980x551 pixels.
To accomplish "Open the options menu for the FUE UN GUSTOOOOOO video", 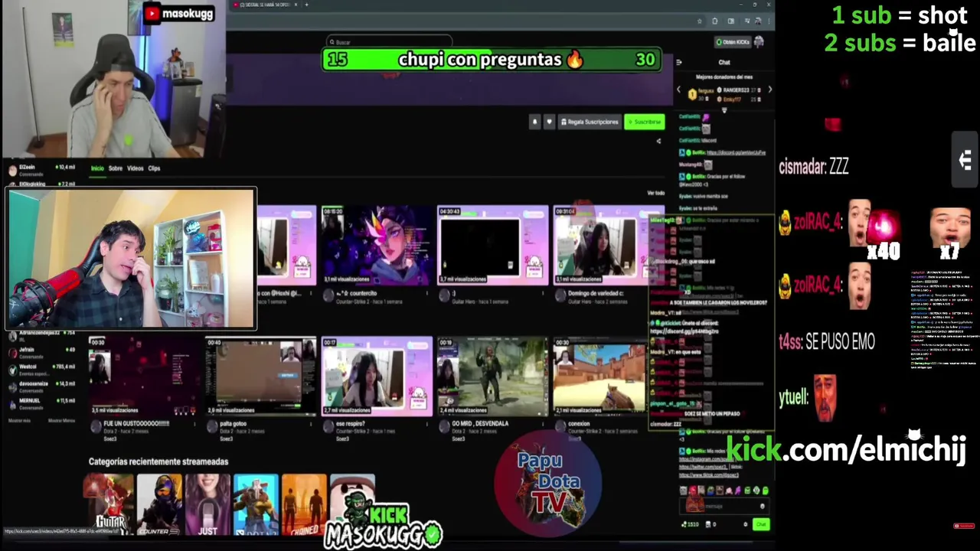I will (194, 423).
